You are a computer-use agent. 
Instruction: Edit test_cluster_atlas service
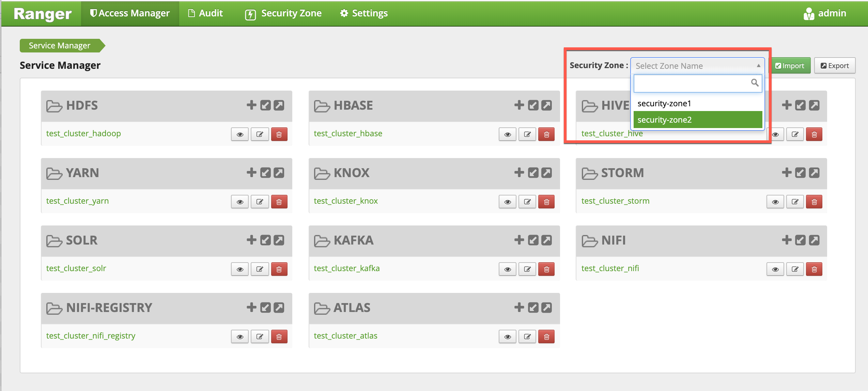[x=527, y=337]
